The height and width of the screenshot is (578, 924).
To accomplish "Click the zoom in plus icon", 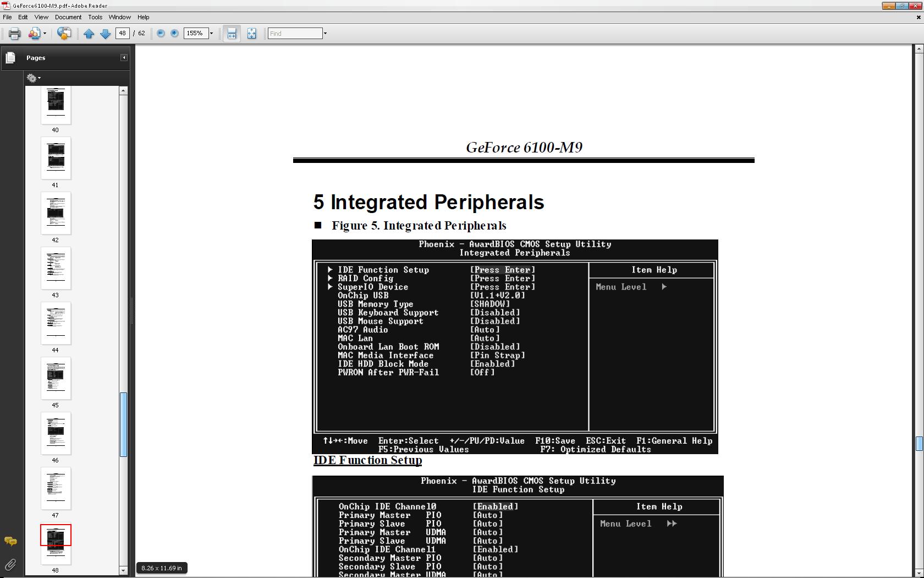I will tap(174, 34).
